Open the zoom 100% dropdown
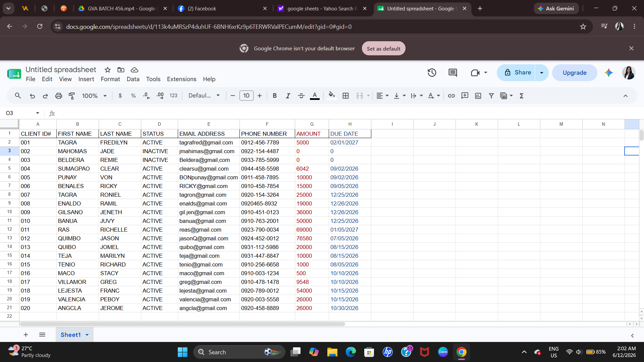 [x=94, y=96]
